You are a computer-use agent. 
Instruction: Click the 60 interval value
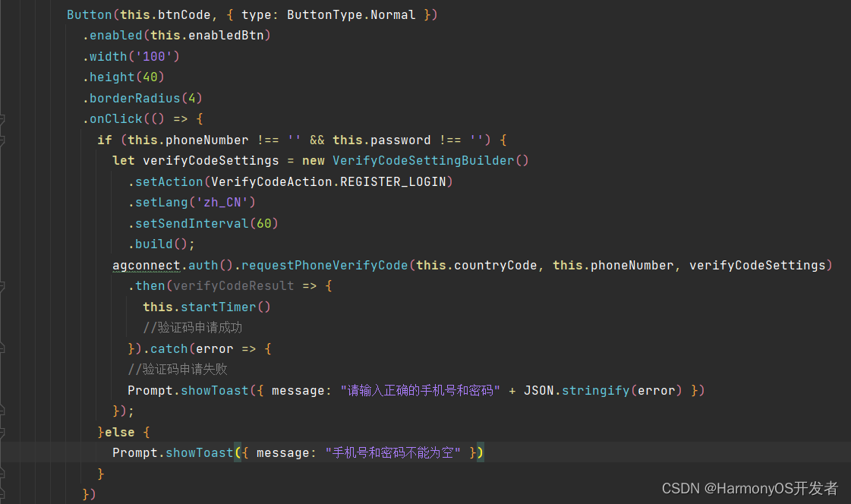tap(263, 223)
